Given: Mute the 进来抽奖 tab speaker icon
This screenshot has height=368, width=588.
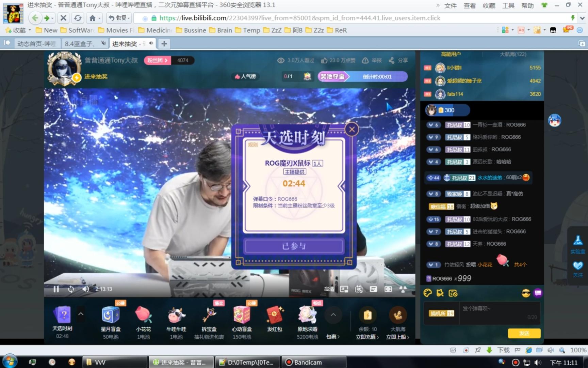Looking at the screenshot, I should [151, 43].
